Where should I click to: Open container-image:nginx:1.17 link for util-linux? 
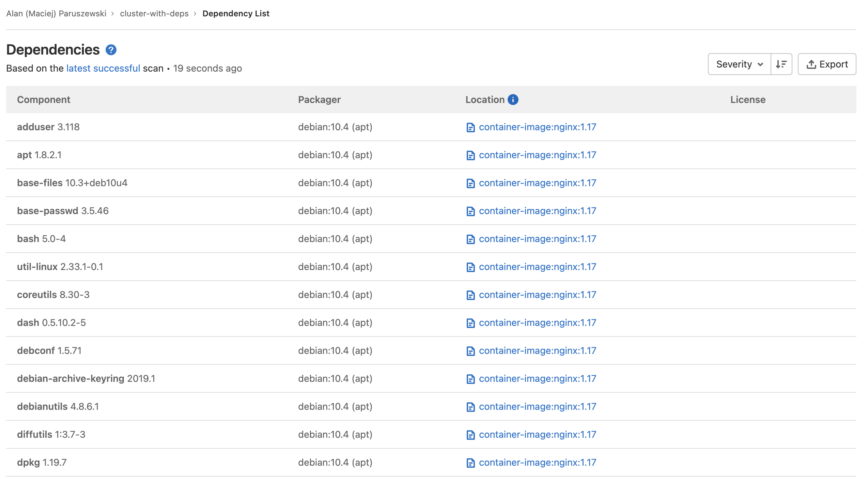[x=537, y=267]
